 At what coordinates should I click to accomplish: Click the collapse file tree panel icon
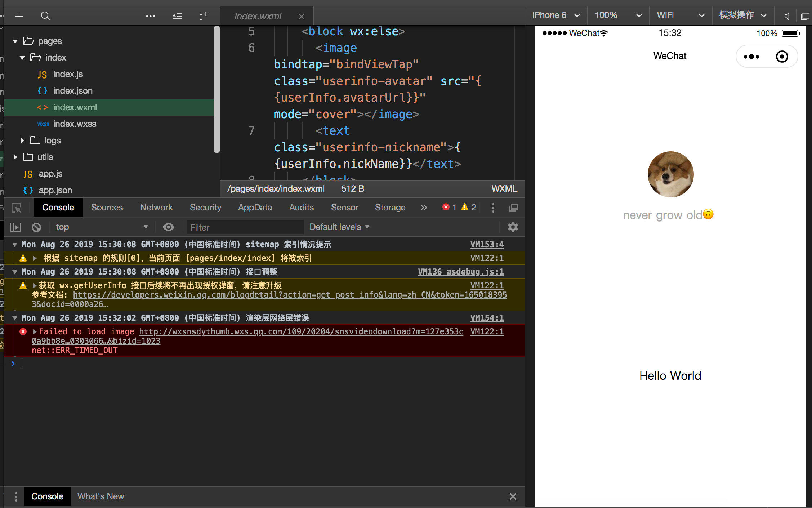tap(204, 16)
